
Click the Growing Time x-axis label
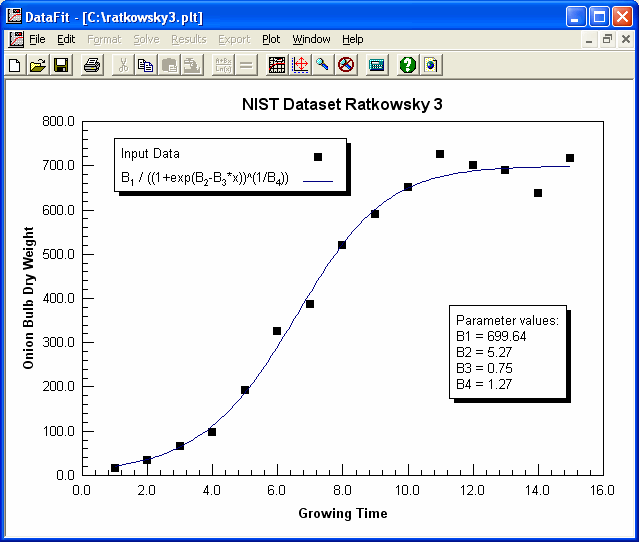pyautogui.click(x=343, y=513)
